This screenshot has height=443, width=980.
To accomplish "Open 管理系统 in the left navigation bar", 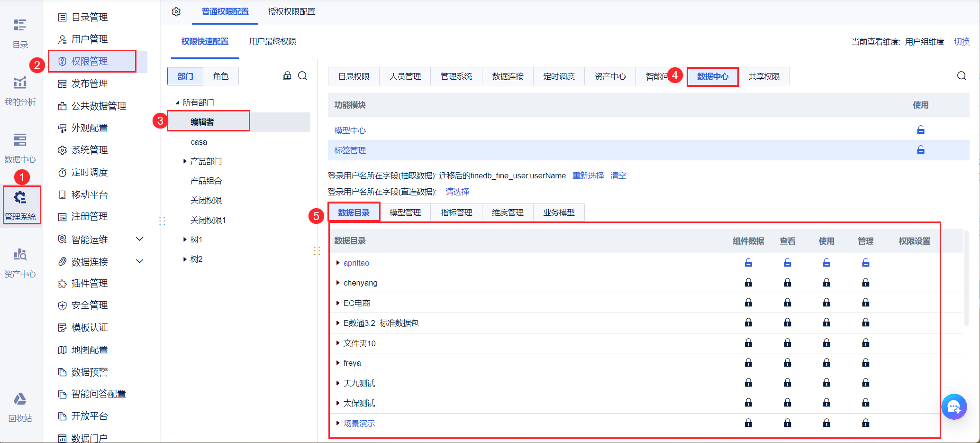I will (20, 206).
